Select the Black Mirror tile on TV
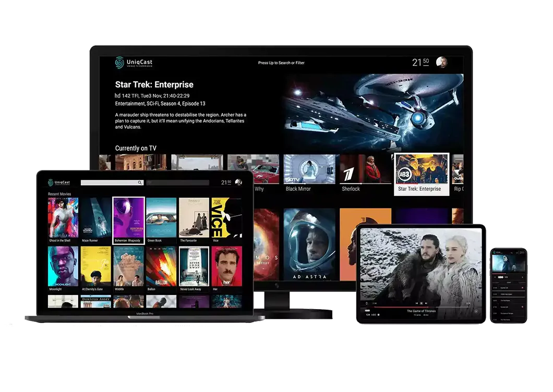This screenshot has height=392, width=553. point(309,174)
